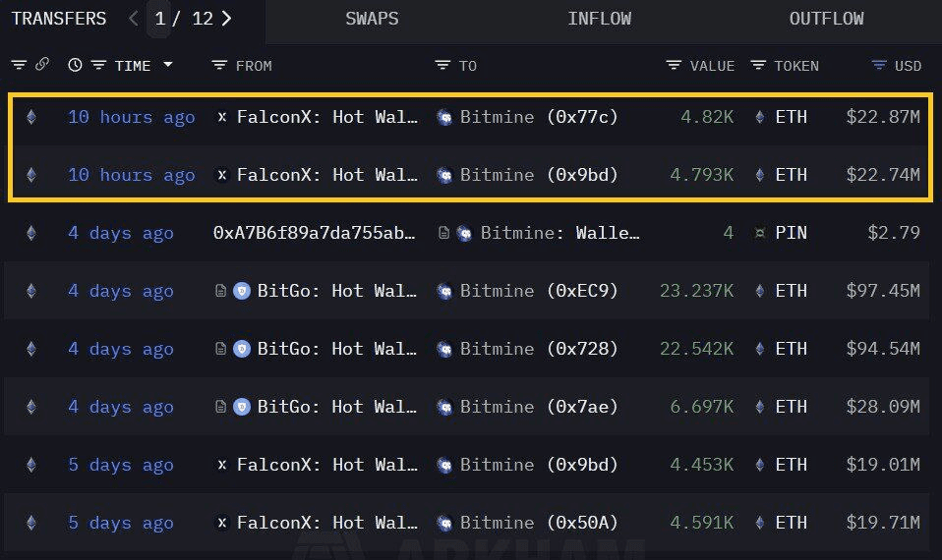Expand the TIME sort dropdown arrow
Viewport: 942px width, 560px height.
point(168,64)
